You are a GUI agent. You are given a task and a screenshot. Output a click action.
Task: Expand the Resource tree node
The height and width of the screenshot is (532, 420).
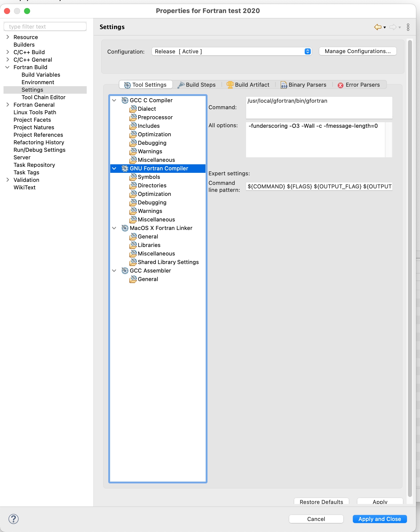[x=8, y=37]
